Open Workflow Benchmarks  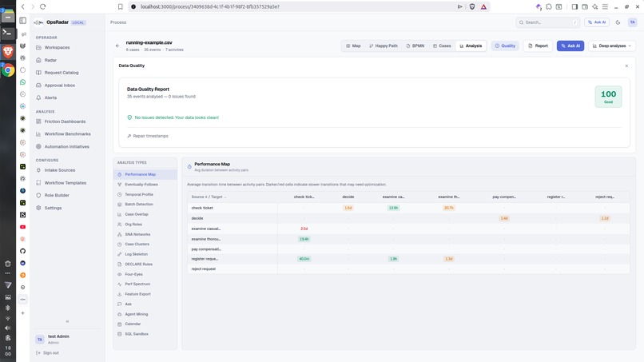(x=67, y=134)
